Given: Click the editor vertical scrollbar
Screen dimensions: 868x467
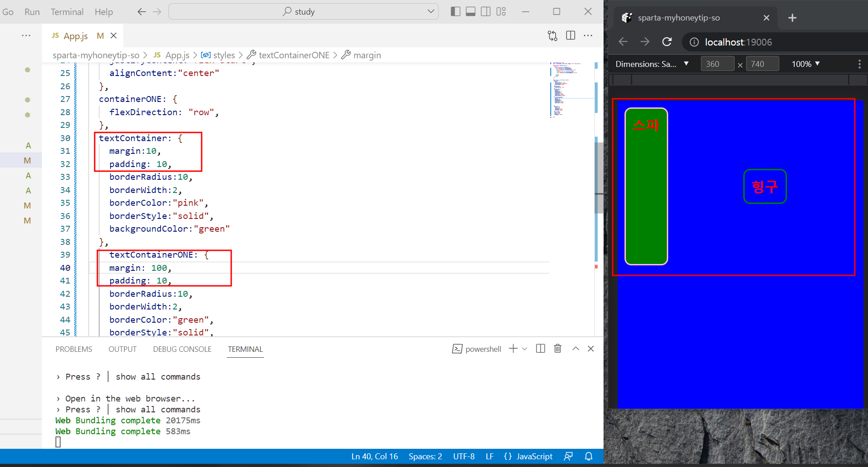Looking at the screenshot, I should pos(599,178).
